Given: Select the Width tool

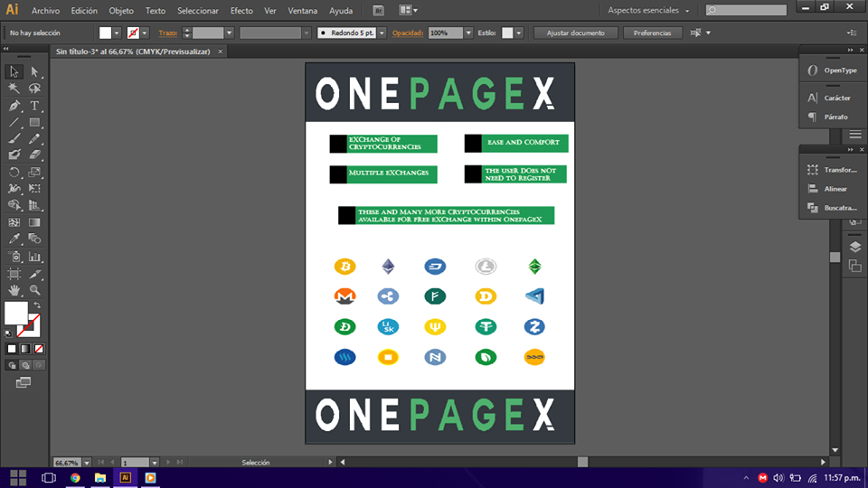Looking at the screenshot, I should click(14, 189).
